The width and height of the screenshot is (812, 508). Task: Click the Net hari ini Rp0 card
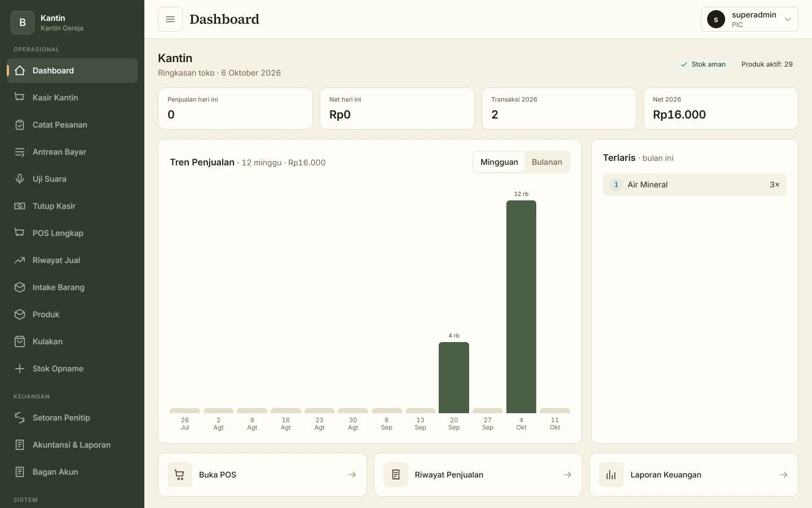click(x=397, y=108)
